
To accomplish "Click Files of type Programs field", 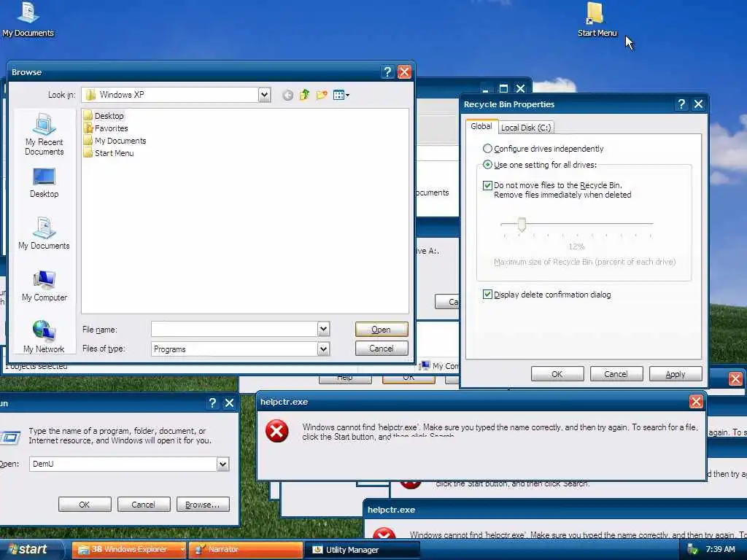I will (234, 349).
